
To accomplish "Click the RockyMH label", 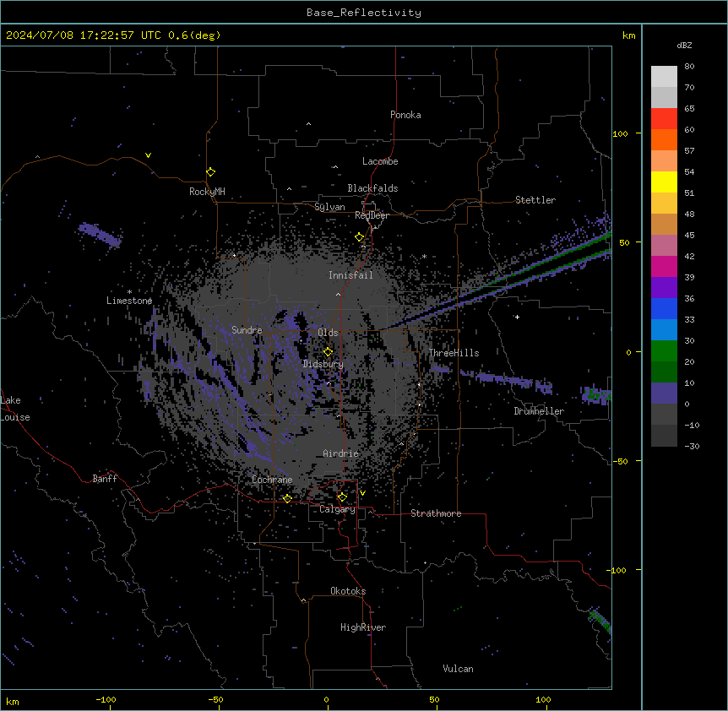I will click(207, 192).
